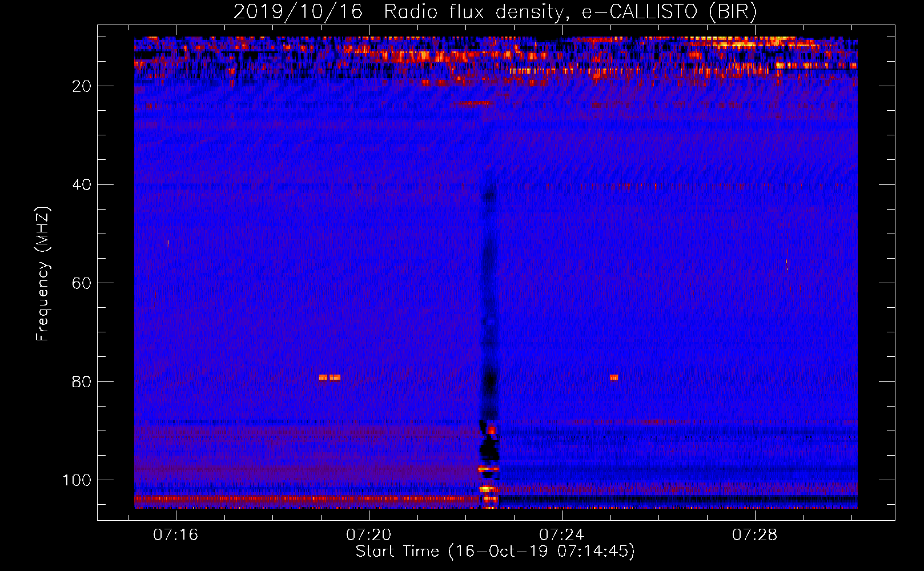Click the single orange mark at 80 MHz near 07:25
This screenshot has width=924, height=571.
coord(614,377)
